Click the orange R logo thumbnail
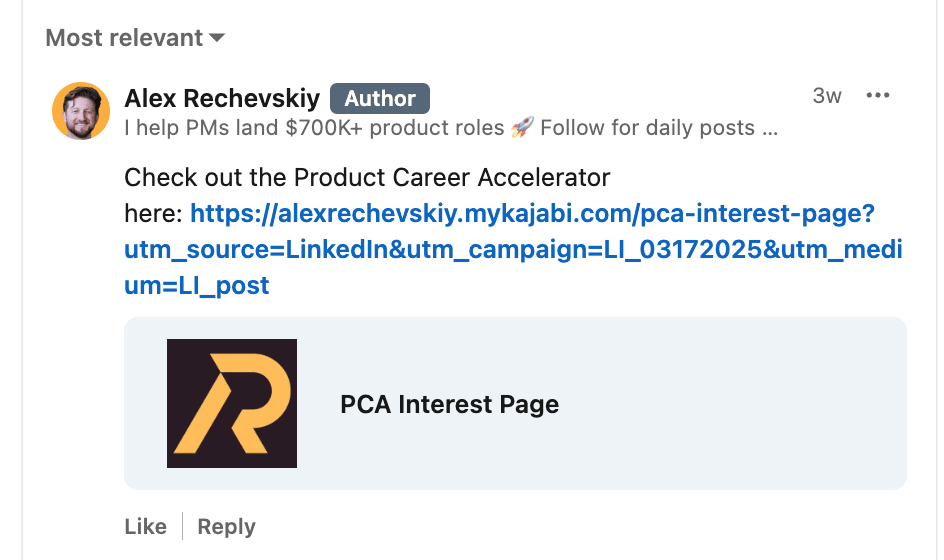This screenshot has width=944, height=560. (232, 403)
